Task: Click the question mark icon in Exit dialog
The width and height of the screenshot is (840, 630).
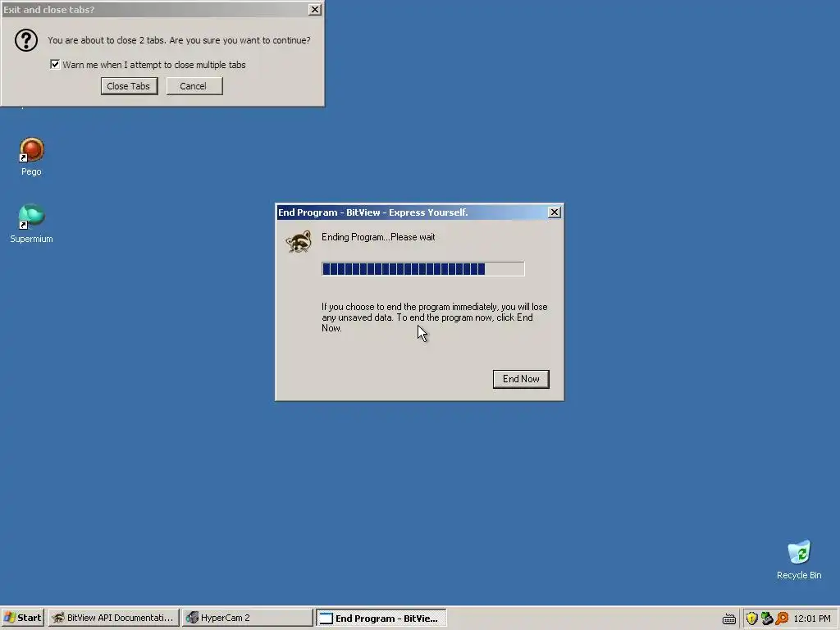Action: [x=25, y=40]
